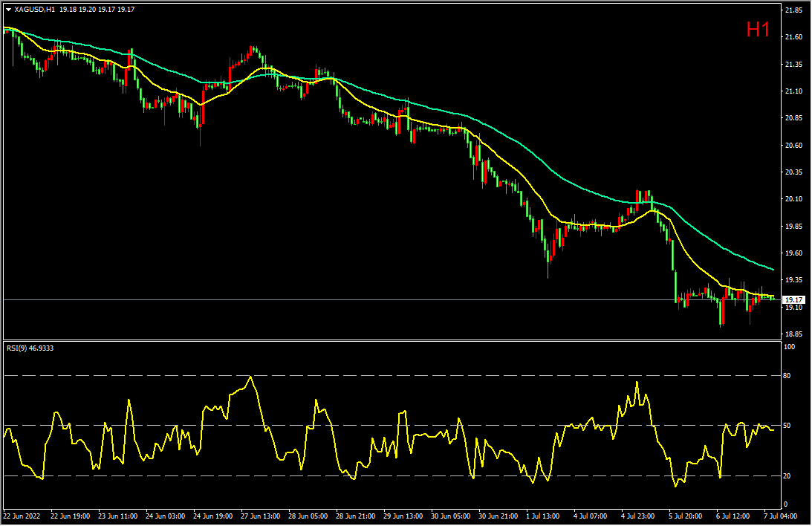Screen dimensions: 812x526
Task: Click the RSI scale value 100
Action: pyautogui.click(x=790, y=347)
